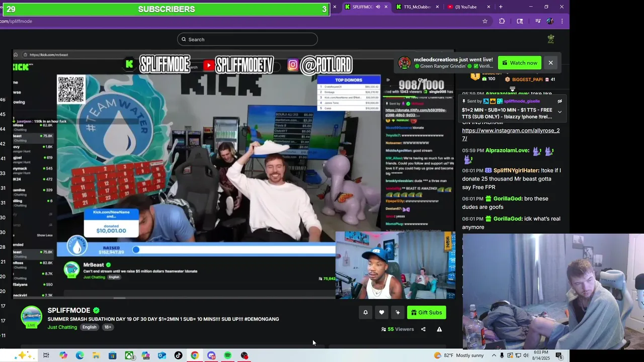The width and height of the screenshot is (644, 362).
Task: Collapse the chat leaderboard handle
Action: click(512, 89)
